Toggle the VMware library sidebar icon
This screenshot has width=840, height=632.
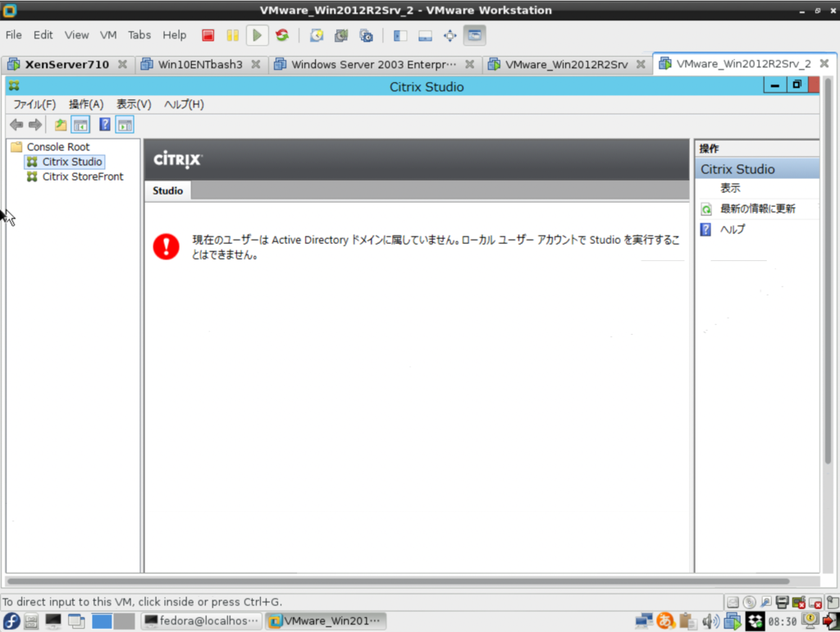pos(400,35)
